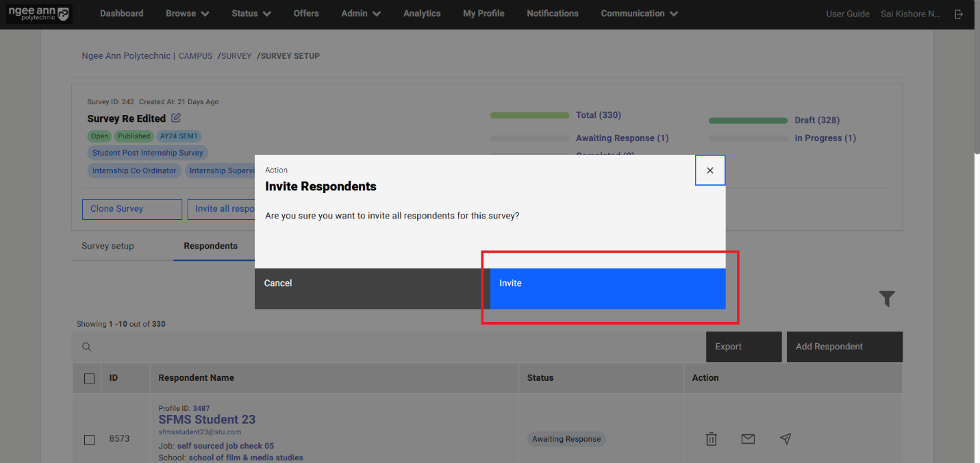The image size is (980, 463).
Task: Switch to the Survey setup tab
Action: (x=108, y=246)
